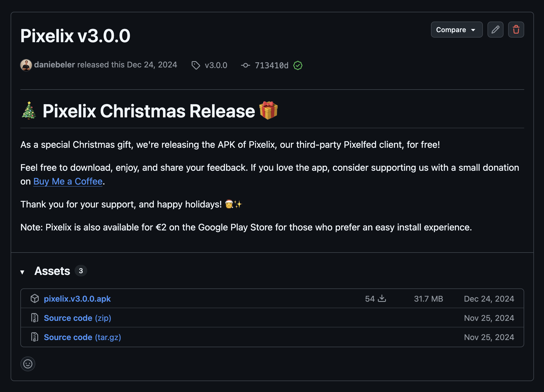The width and height of the screenshot is (544, 392).
Task: Click the green verified signature badge
Action: pyautogui.click(x=298, y=65)
